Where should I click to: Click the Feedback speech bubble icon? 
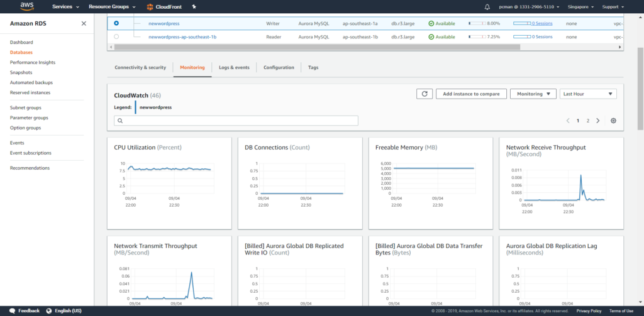[13, 311]
